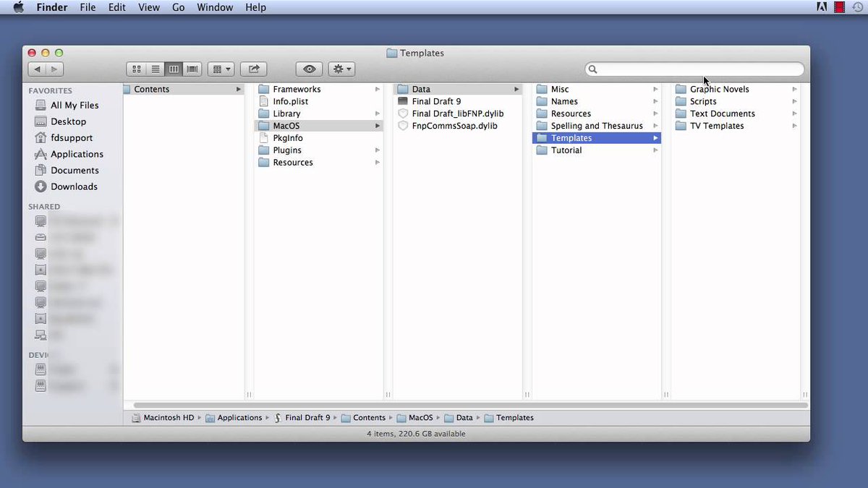Open the Edit menu
Image resolution: width=868 pixels, height=488 pixels.
[x=116, y=7]
